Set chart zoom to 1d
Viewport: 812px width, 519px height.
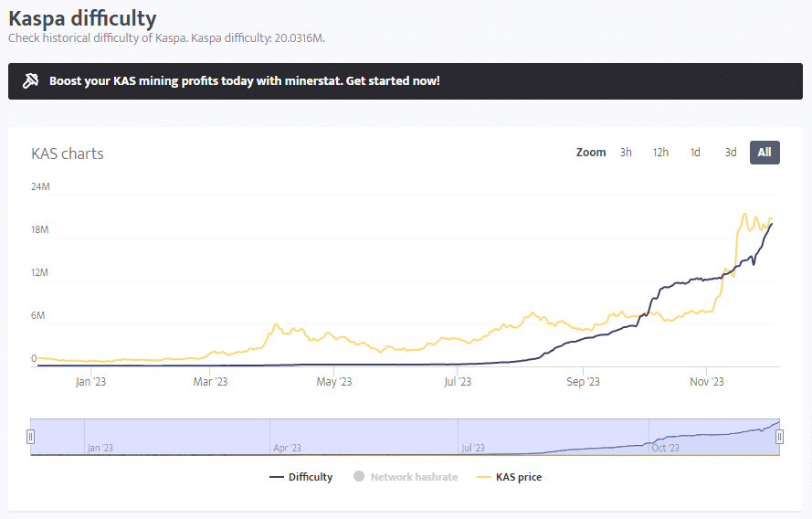[695, 153]
